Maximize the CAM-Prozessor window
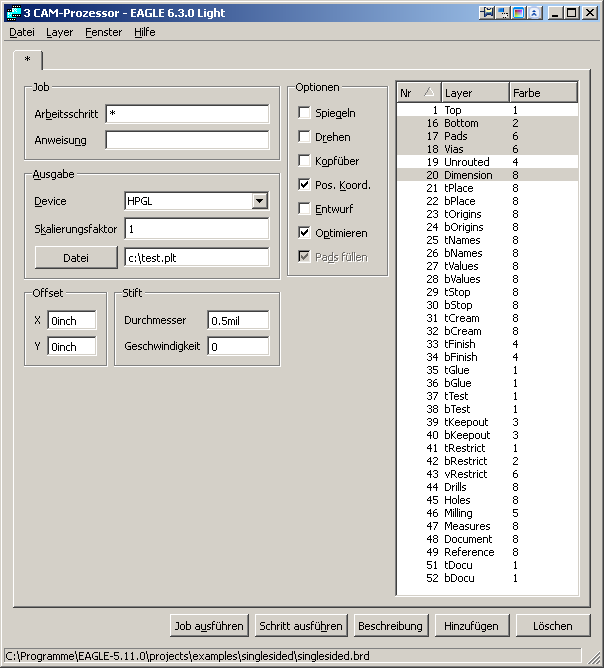The height and width of the screenshot is (668, 604). click(x=572, y=13)
